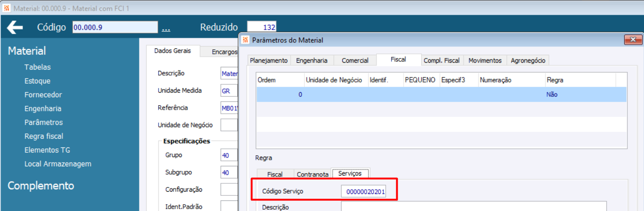The width and height of the screenshot is (644, 211).
Task: Open Elementos TG in the sidebar
Action: coord(47,150)
